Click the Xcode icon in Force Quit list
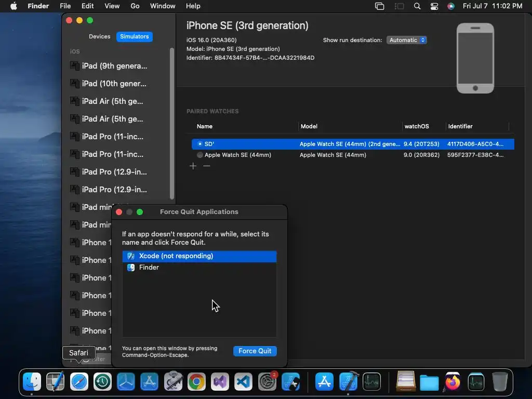The height and width of the screenshot is (399, 532). point(130,256)
